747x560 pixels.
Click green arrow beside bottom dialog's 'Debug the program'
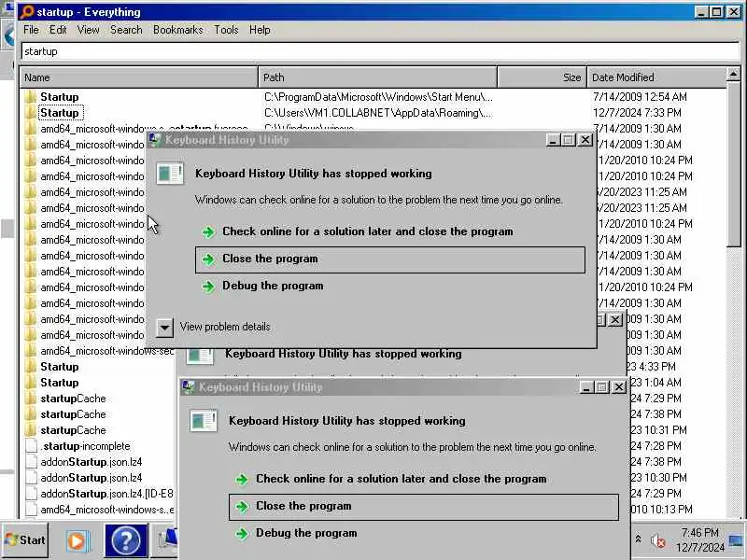pyautogui.click(x=242, y=533)
